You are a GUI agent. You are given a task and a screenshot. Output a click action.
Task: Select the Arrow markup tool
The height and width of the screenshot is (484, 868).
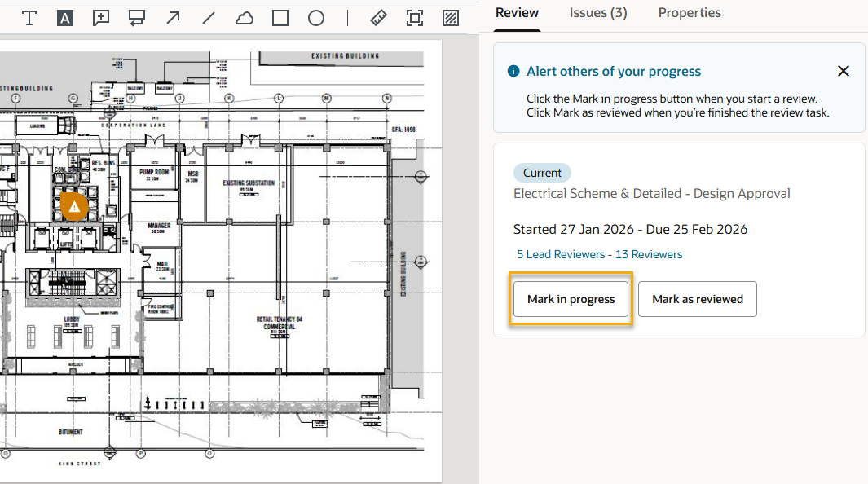click(x=173, y=18)
